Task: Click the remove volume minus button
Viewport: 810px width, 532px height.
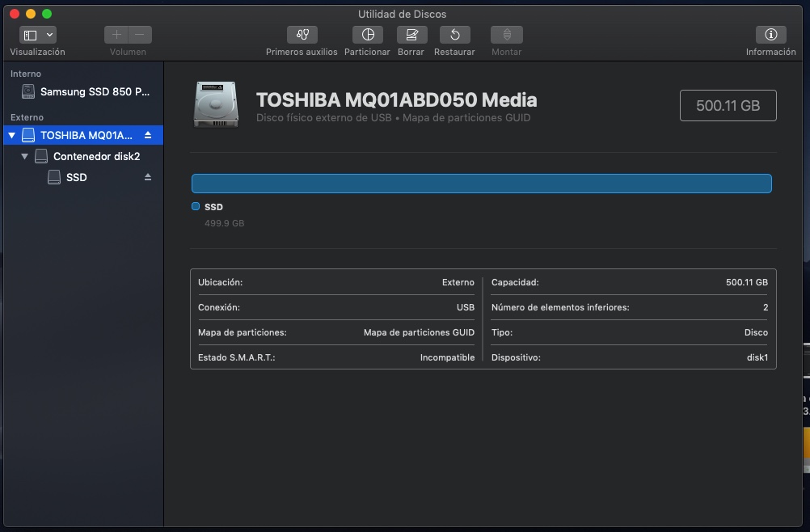Action: click(x=140, y=35)
